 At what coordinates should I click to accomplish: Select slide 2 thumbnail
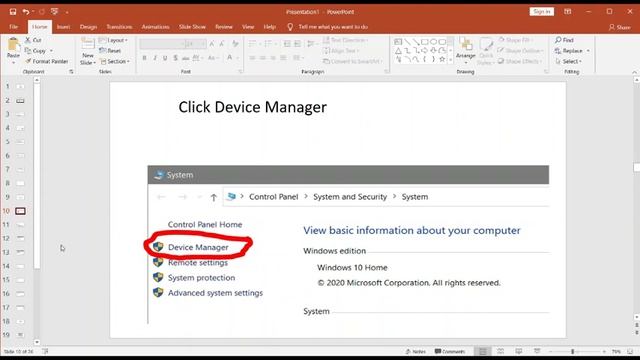pos(20,100)
